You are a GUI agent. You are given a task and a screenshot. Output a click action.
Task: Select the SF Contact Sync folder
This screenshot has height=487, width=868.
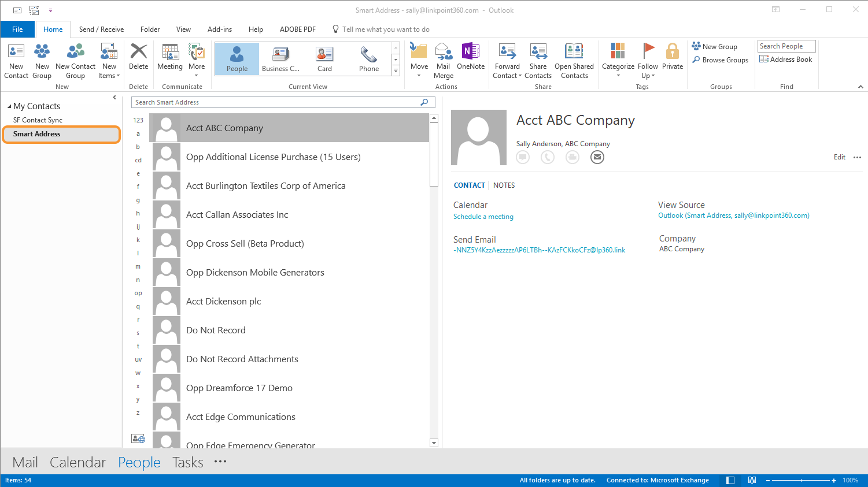click(x=38, y=120)
